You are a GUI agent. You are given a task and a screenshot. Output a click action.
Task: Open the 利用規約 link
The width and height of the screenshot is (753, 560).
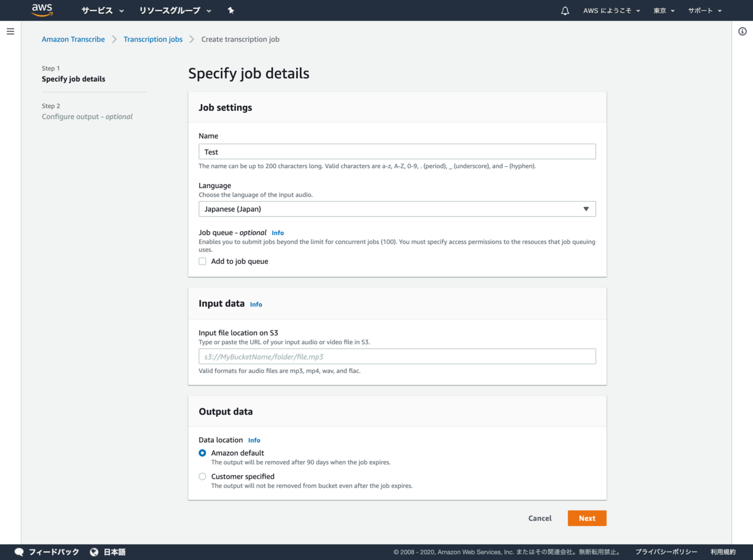click(x=723, y=552)
